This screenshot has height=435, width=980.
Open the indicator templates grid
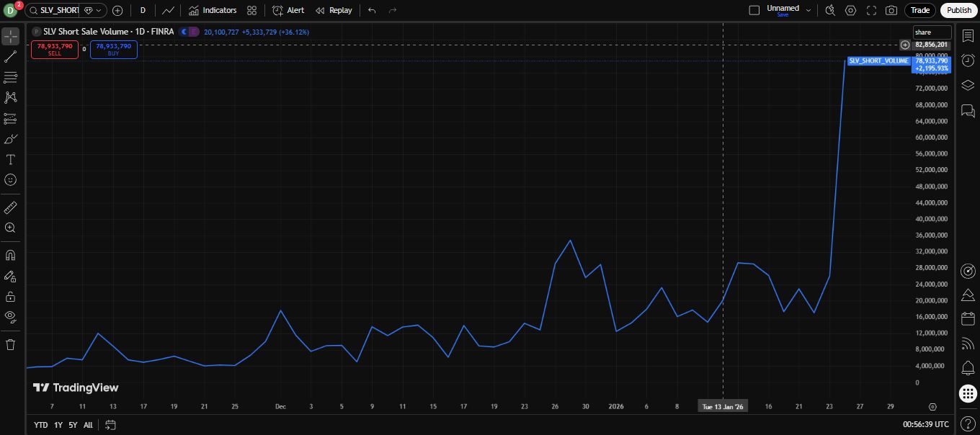pyautogui.click(x=251, y=10)
